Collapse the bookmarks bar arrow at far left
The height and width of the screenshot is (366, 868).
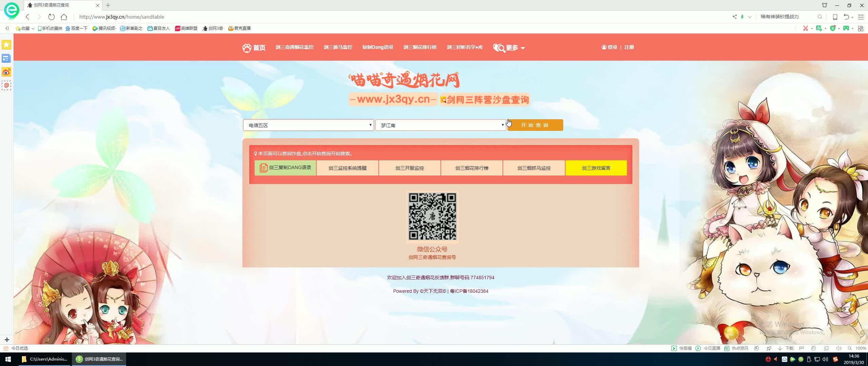[7, 28]
